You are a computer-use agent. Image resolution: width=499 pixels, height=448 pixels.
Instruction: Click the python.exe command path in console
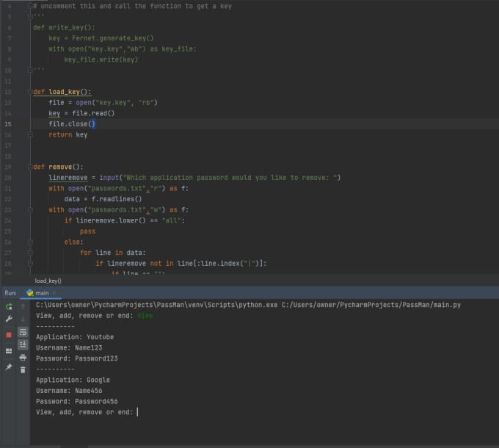point(156,305)
